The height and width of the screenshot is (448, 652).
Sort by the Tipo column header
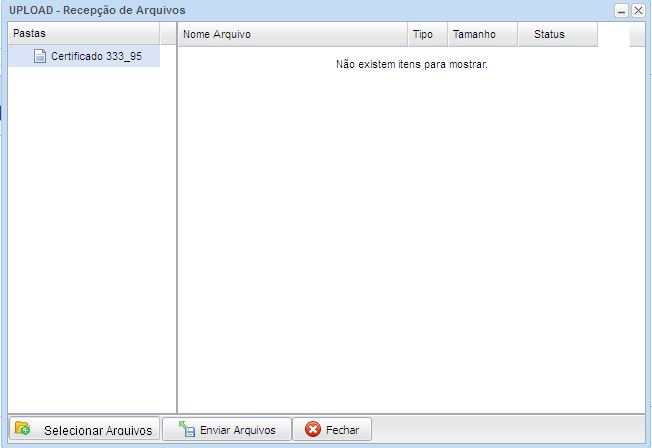(x=424, y=34)
